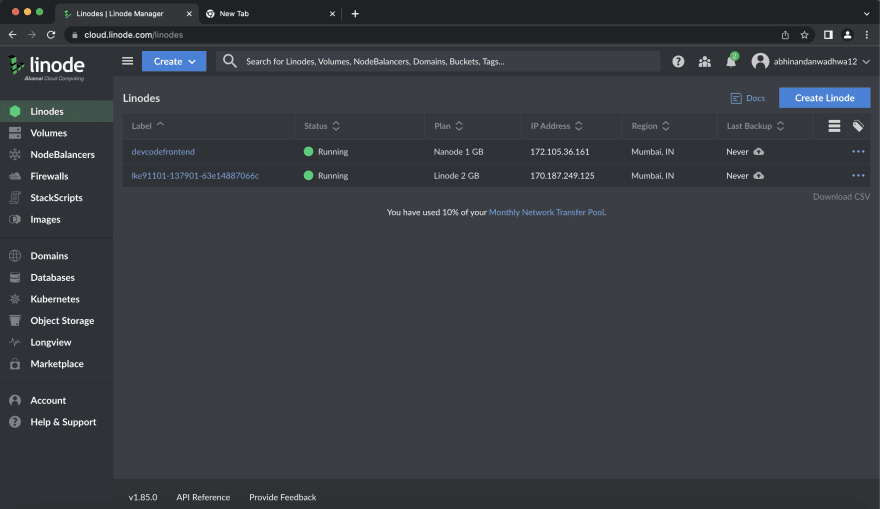Click the Help & Support question icon
The width and height of the screenshot is (880, 509).
pos(15,422)
